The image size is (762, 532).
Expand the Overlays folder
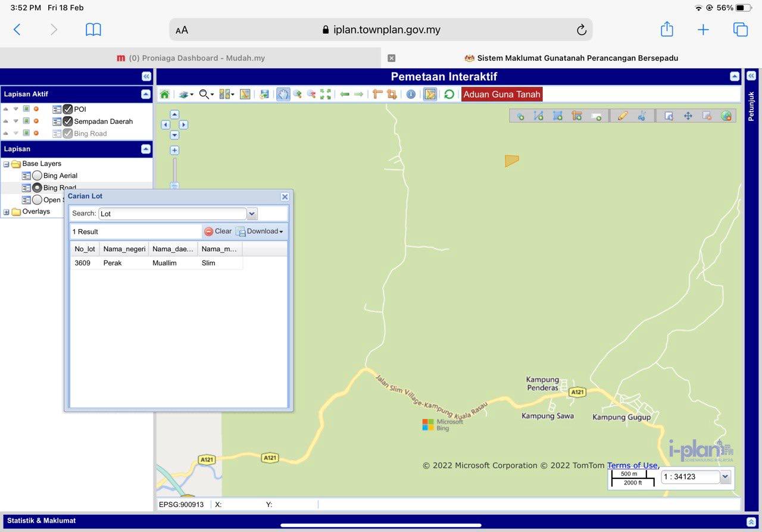[7, 212]
